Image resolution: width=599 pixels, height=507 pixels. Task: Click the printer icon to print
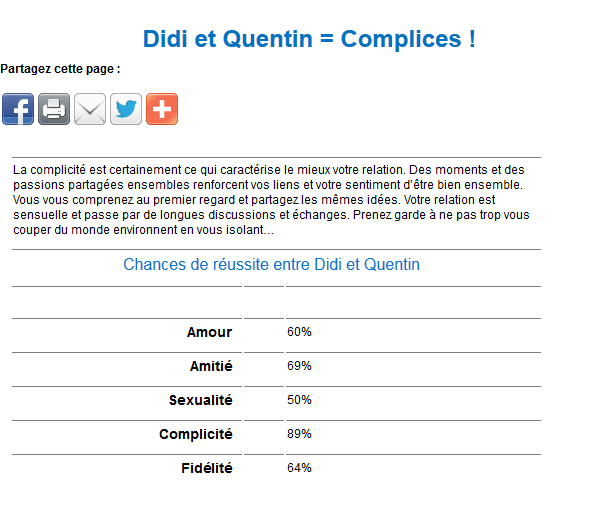(54, 109)
